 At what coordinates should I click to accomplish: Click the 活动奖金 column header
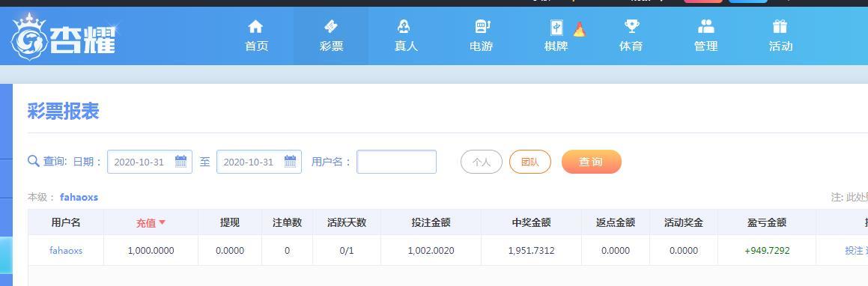(x=684, y=222)
